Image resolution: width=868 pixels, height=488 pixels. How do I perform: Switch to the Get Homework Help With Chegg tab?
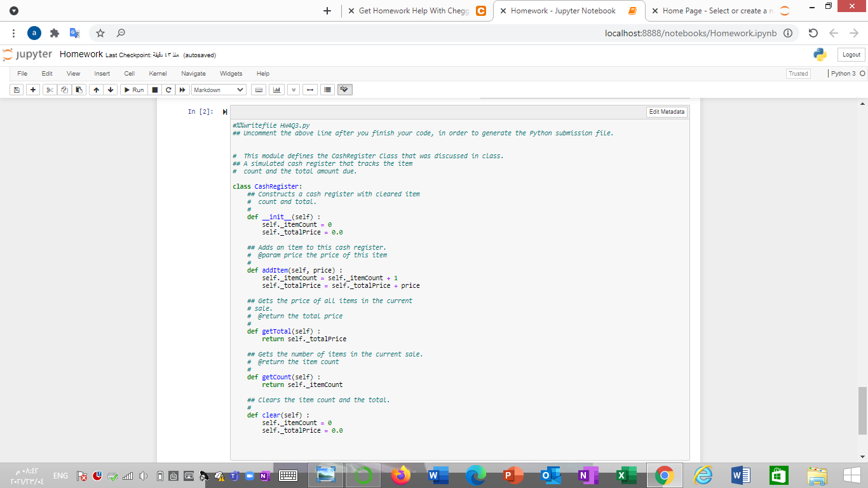click(414, 11)
